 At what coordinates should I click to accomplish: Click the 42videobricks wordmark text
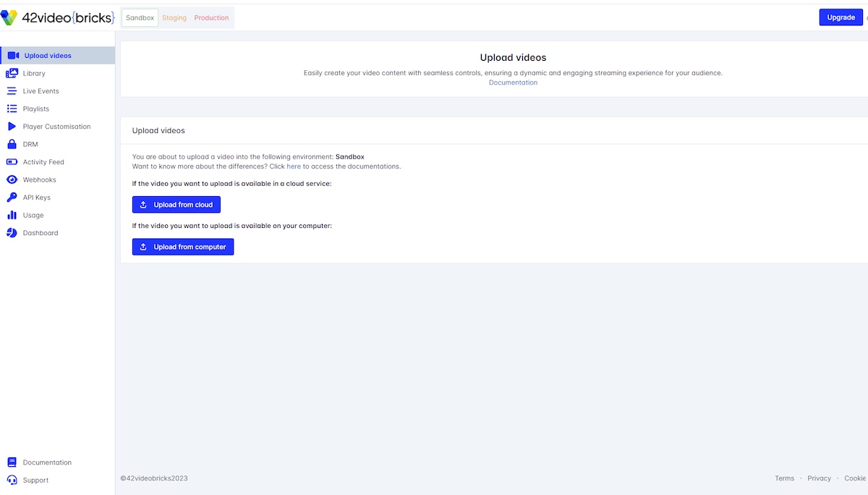(68, 17)
